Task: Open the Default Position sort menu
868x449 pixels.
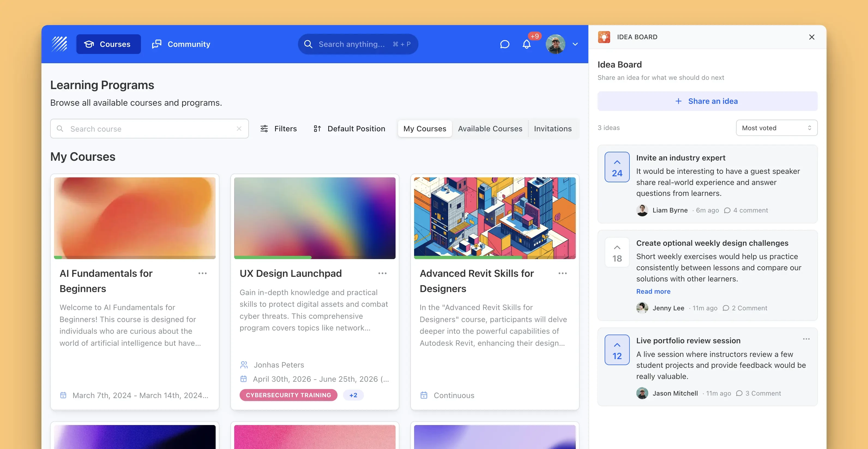Action: click(349, 129)
